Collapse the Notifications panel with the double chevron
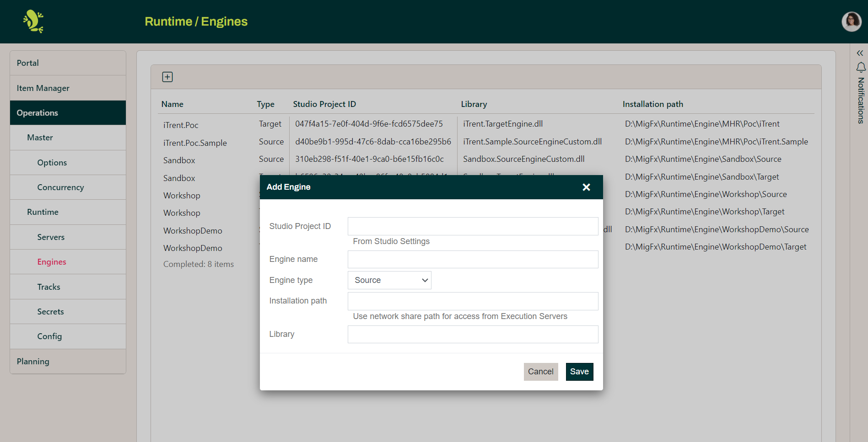The height and width of the screenshot is (442, 868). pyautogui.click(x=859, y=53)
